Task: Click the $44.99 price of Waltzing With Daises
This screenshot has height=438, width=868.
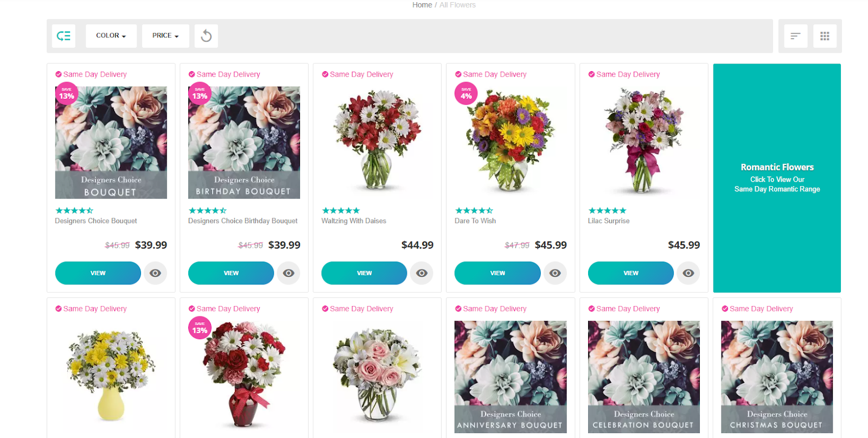Action: point(417,245)
